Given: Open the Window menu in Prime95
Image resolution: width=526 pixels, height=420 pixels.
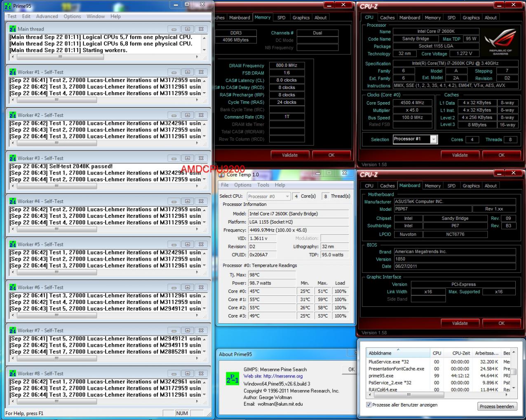Looking at the screenshot, I should (x=96, y=16).
